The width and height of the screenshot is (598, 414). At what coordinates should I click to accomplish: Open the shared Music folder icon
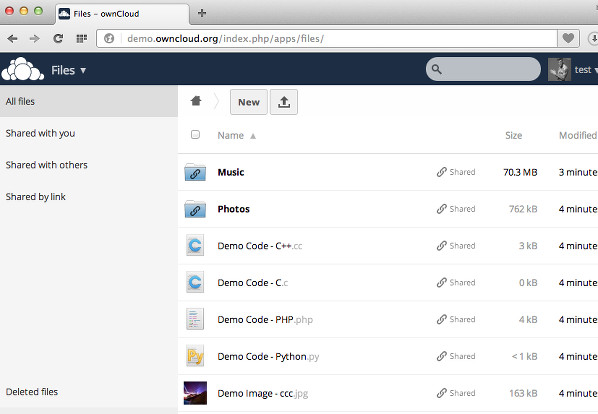click(195, 172)
